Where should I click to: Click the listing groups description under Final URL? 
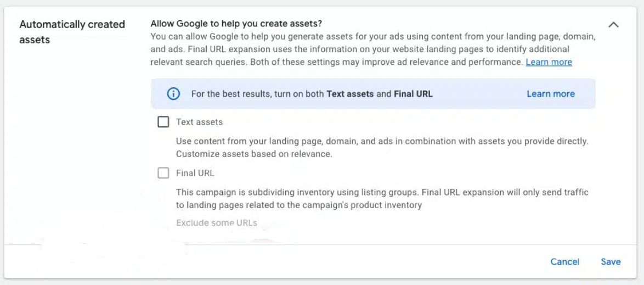(382, 193)
